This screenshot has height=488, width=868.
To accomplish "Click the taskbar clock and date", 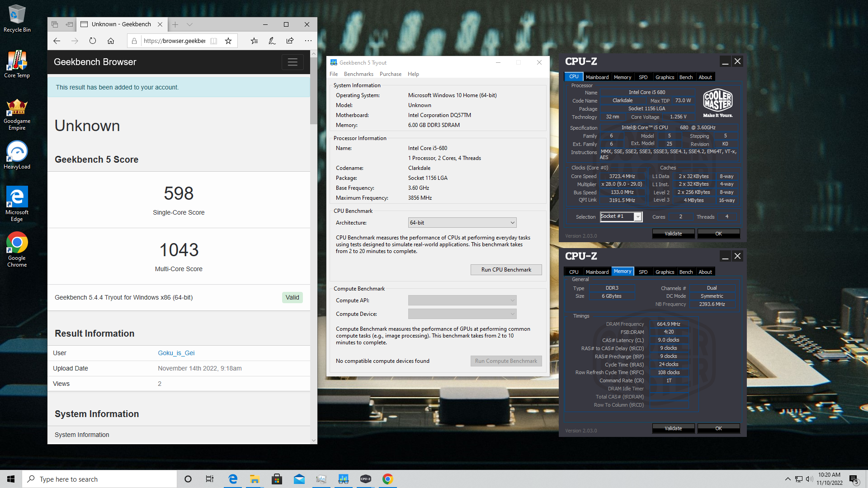I will [x=829, y=479].
